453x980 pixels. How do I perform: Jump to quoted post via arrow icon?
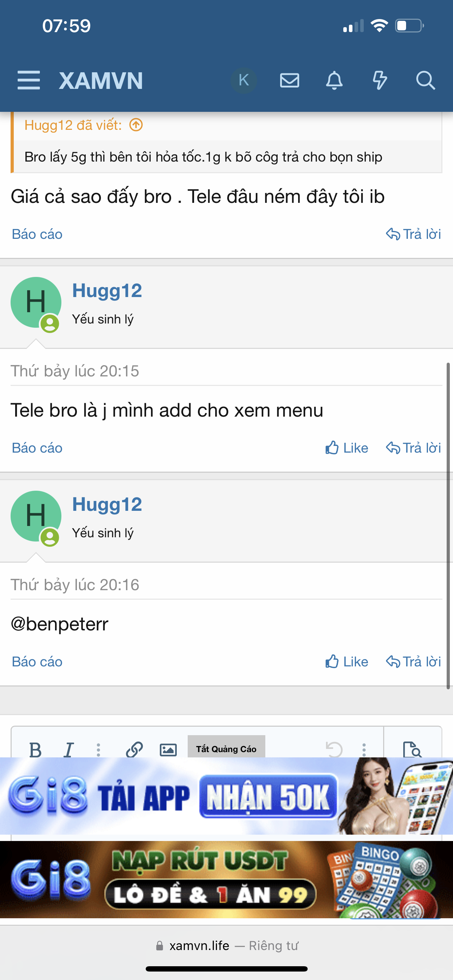pyautogui.click(x=136, y=125)
